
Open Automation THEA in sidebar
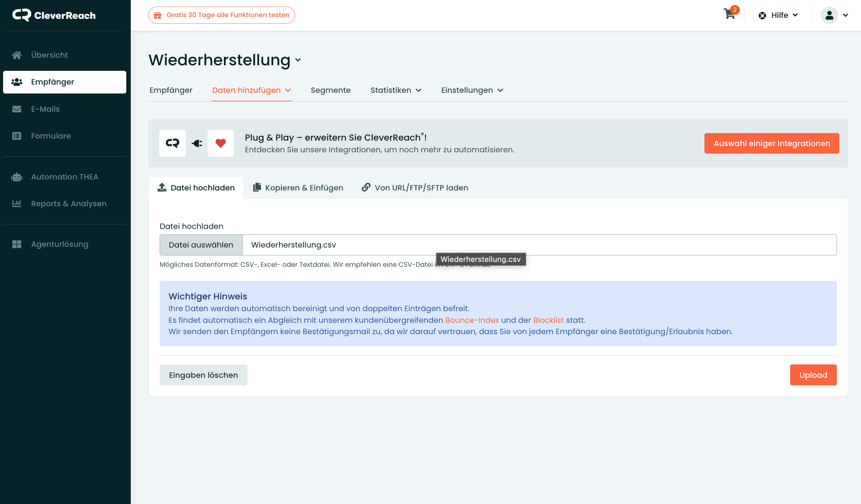click(65, 177)
